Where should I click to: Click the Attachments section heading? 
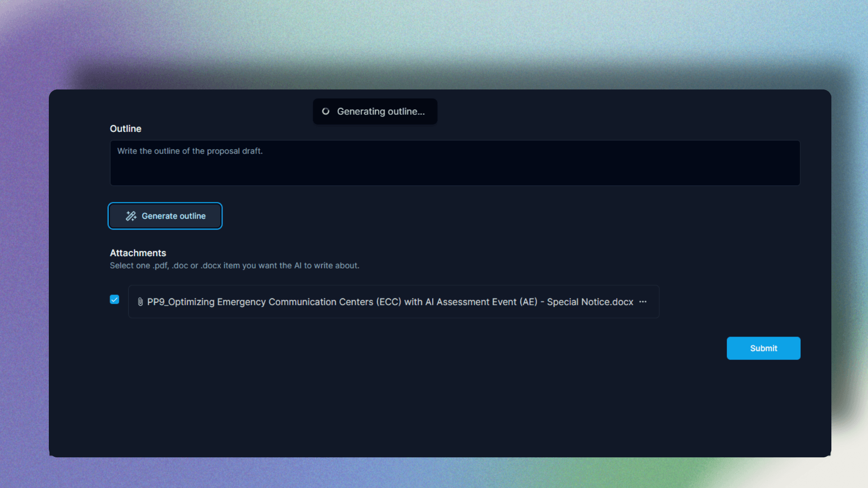pyautogui.click(x=138, y=253)
